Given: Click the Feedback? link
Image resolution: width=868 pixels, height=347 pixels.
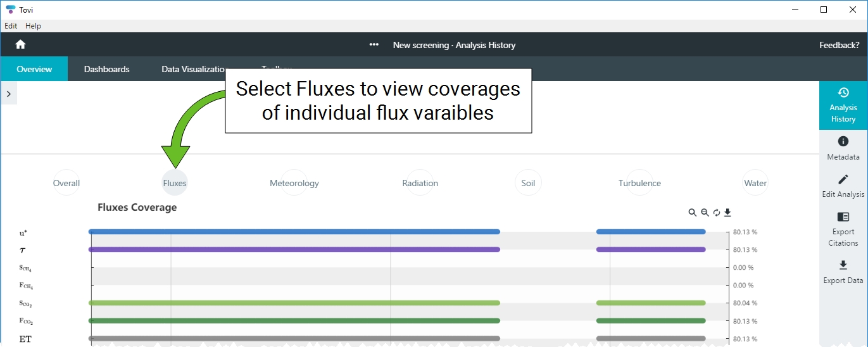Looking at the screenshot, I should 839,45.
